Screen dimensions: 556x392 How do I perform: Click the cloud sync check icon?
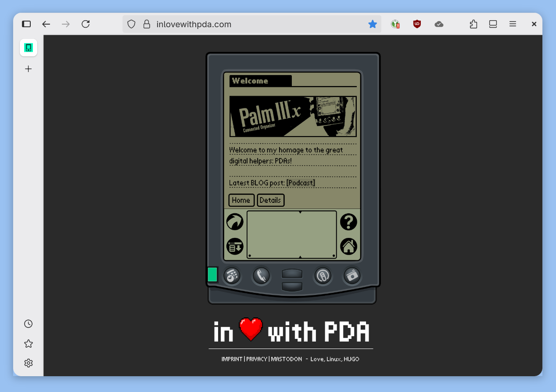coord(439,24)
